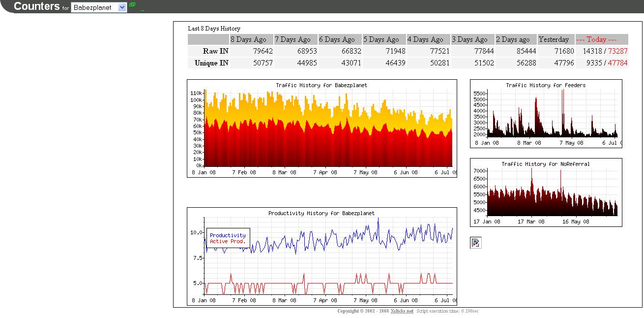The width and height of the screenshot is (644, 318).
Task: Click the 'Script execution time: 0.198sec' text
Action: tap(447, 311)
